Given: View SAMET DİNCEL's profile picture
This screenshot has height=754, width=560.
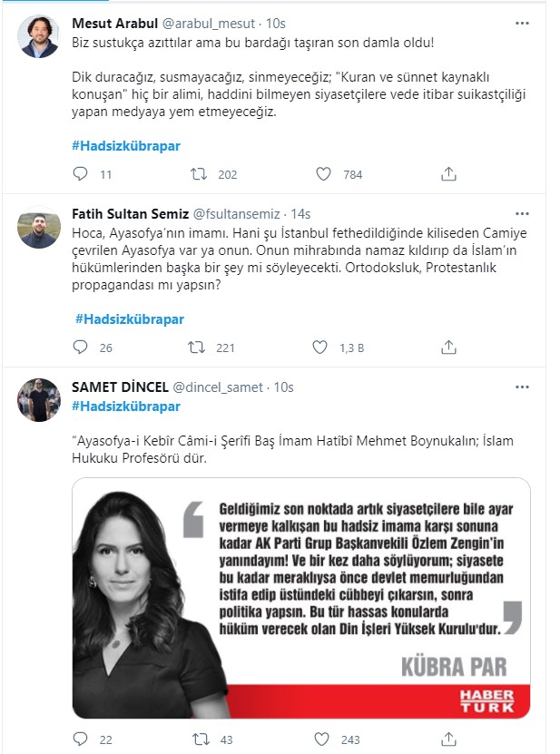Looking at the screenshot, I should point(36,397).
